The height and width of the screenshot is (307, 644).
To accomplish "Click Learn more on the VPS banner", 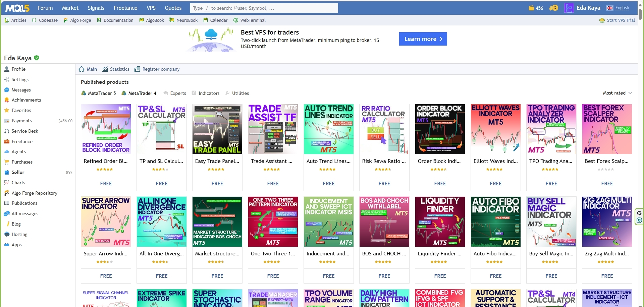I will point(423,39).
